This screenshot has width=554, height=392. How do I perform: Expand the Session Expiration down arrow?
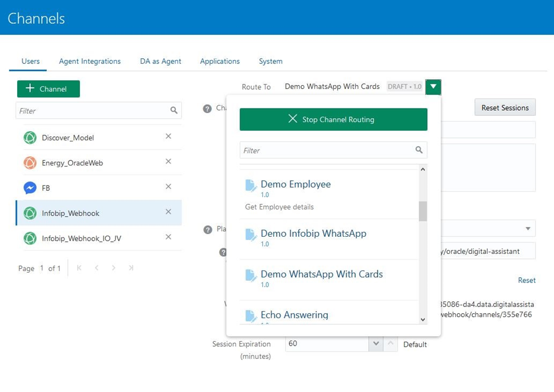pyautogui.click(x=375, y=344)
